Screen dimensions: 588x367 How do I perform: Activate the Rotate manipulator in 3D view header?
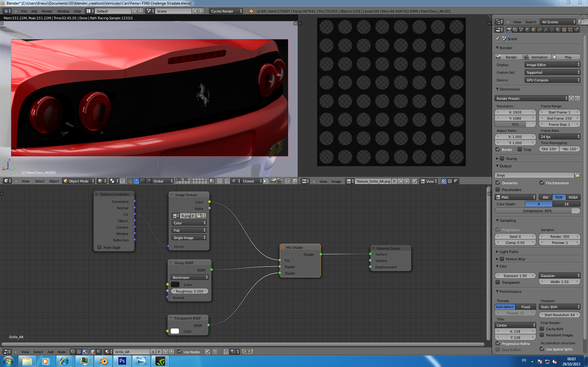pos(142,181)
